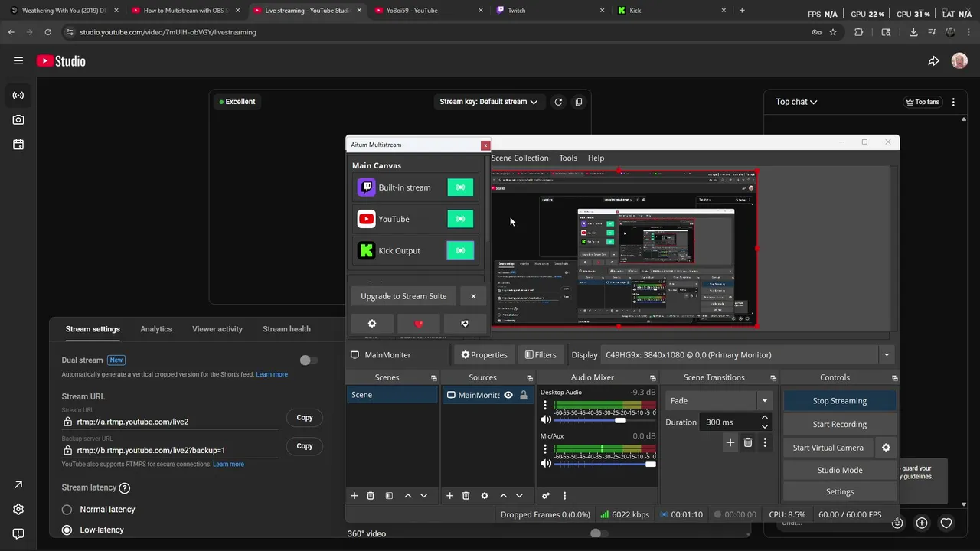Mute Mic/Aux speaker icon
980x551 pixels.
point(546,463)
